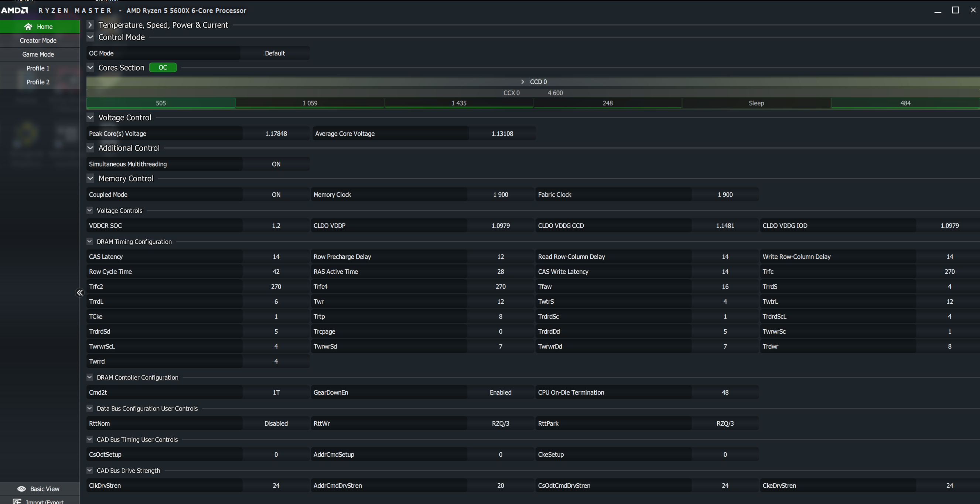Collapse the Voltage Control section
The image size is (980, 504).
90,117
